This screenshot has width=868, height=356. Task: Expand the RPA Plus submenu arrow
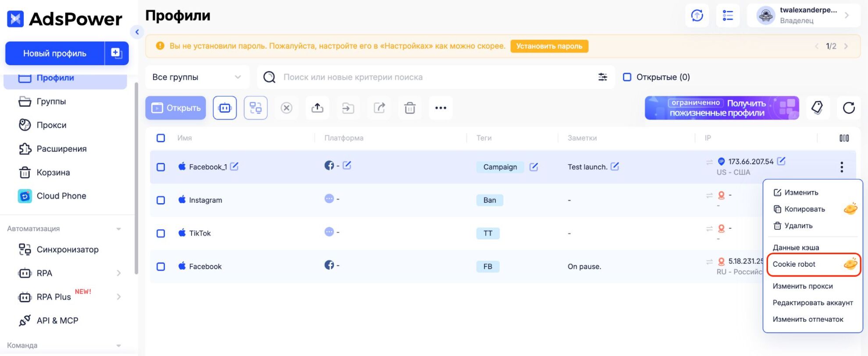click(119, 297)
